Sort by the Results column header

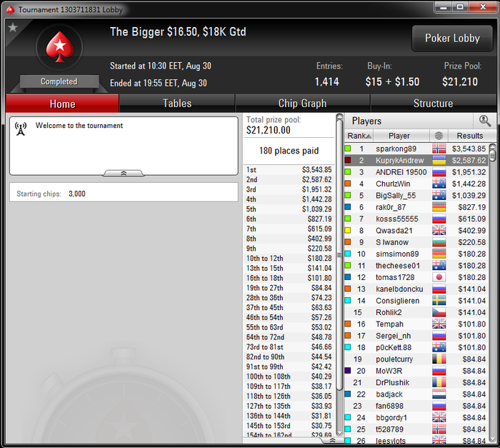click(x=471, y=136)
